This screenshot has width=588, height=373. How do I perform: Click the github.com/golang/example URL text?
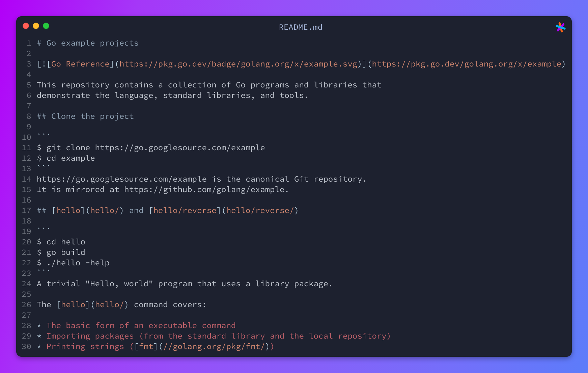[x=204, y=189]
